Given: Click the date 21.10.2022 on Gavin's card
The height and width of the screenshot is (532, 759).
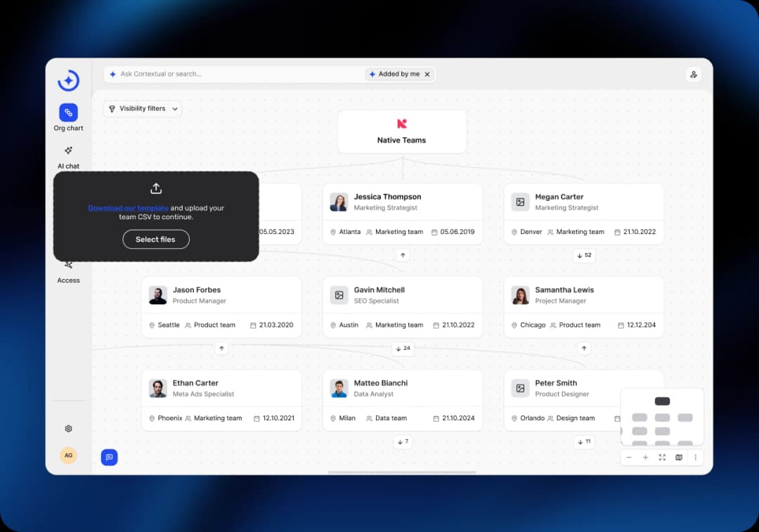Looking at the screenshot, I should point(458,325).
